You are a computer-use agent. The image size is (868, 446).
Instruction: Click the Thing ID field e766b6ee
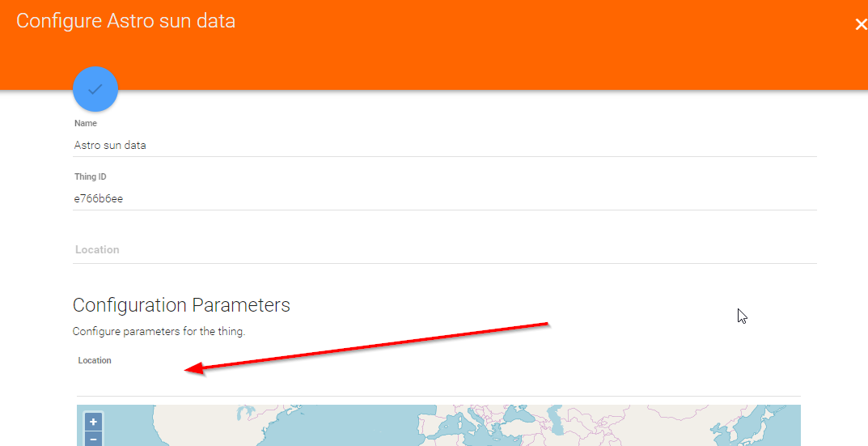[444, 199]
